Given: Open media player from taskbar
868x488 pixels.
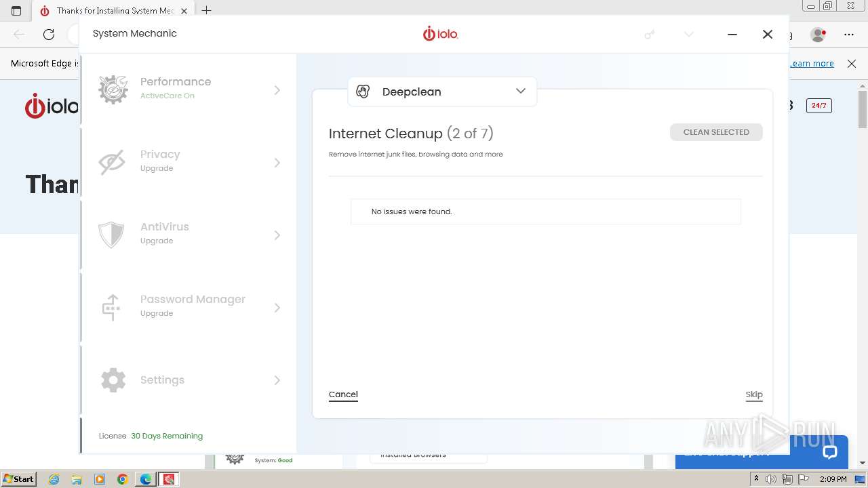Looking at the screenshot, I should tap(100, 479).
